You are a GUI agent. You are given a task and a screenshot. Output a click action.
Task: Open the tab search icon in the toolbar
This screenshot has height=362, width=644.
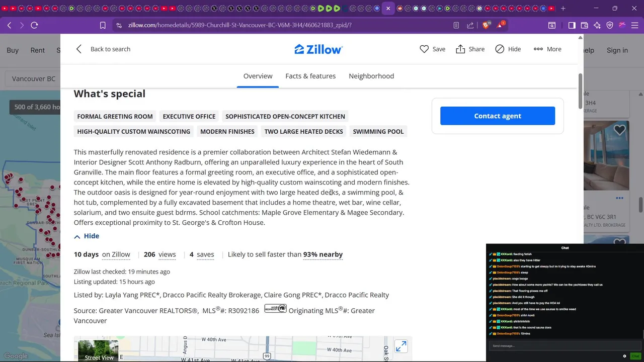(552, 25)
